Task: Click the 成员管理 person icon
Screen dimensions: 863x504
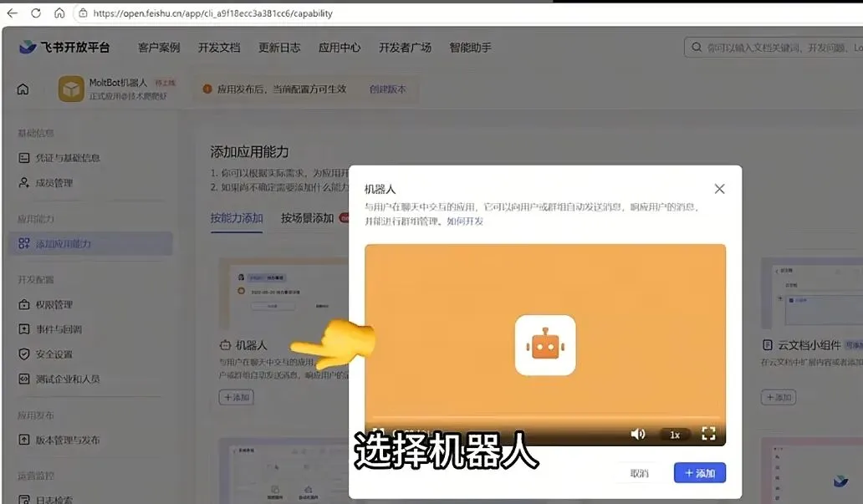Action: [x=23, y=183]
